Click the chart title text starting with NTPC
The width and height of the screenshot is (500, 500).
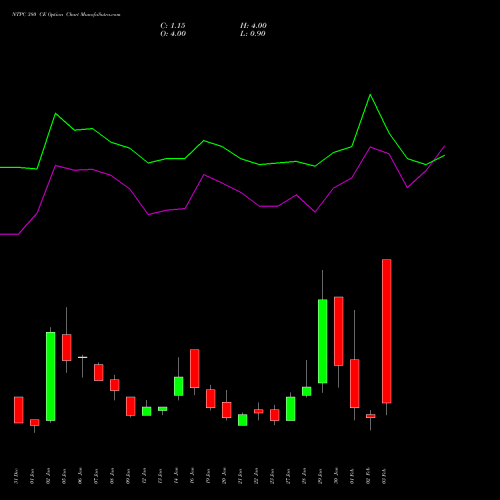(66, 15)
